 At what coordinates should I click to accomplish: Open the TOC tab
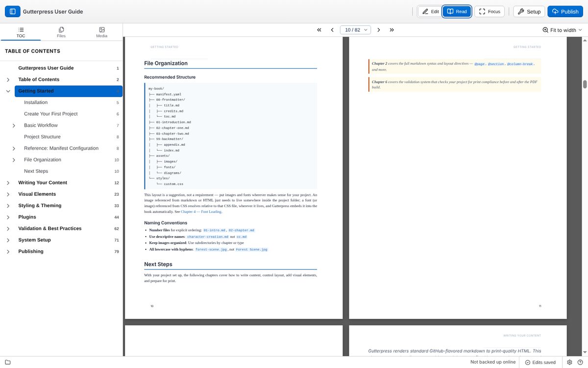tap(21, 32)
